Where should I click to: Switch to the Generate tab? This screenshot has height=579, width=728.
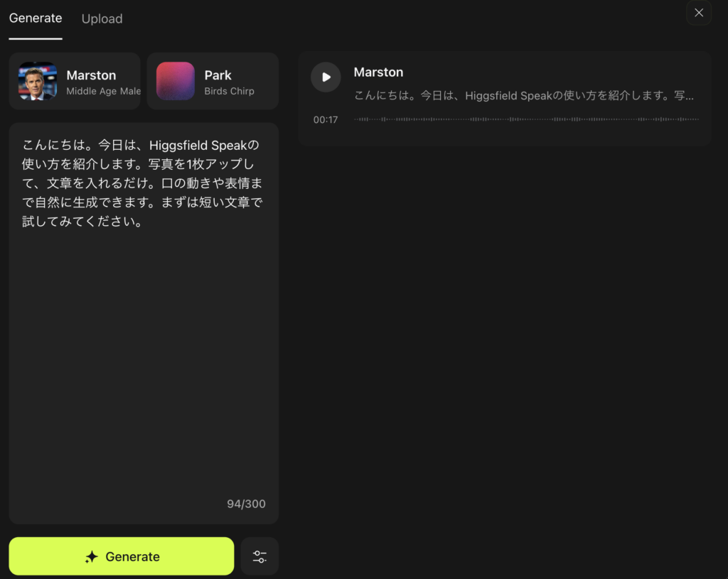click(x=36, y=18)
